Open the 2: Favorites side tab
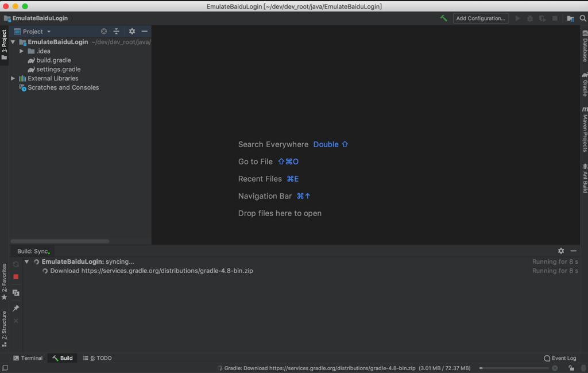This screenshot has width=588, height=373. (x=4, y=282)
